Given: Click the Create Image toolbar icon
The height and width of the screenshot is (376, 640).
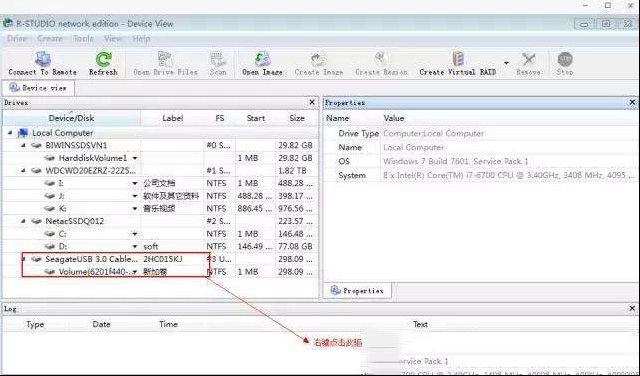Looking at the screenshot, I should click(318, 60).
